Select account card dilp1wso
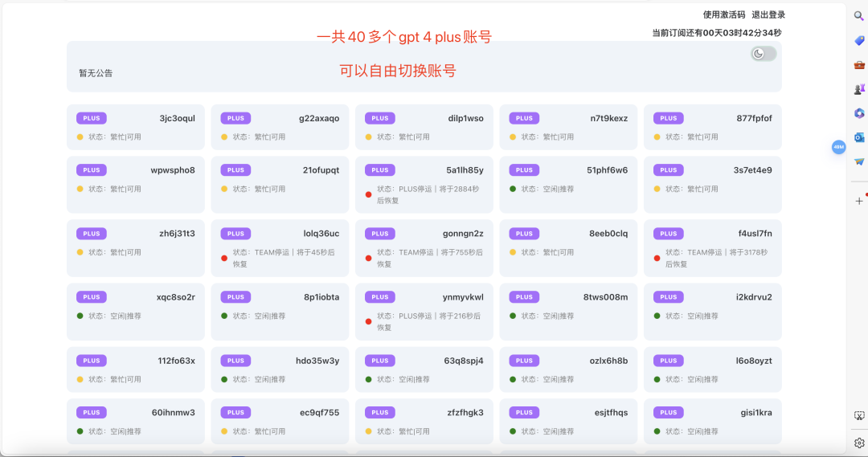The height and width of the screenshot is (457, 868). (424, 127)
